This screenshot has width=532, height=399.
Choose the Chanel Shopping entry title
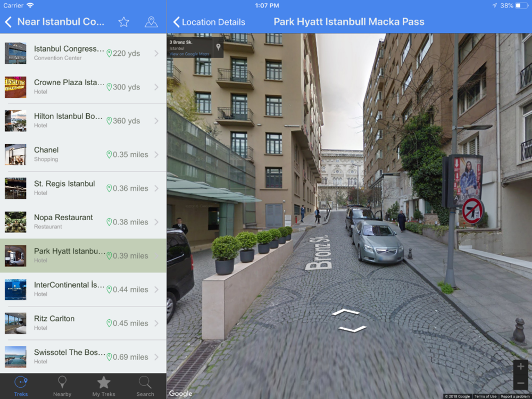pyautogui.click(x=46, y=150)
